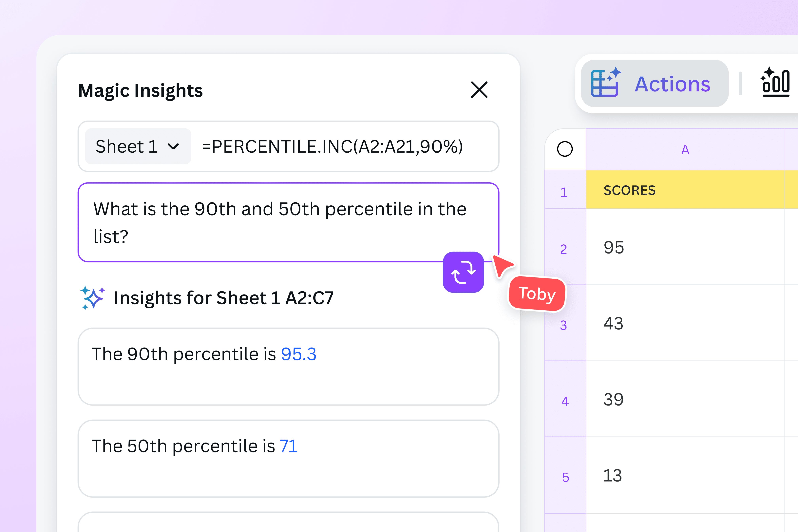Click the Sheet 1 chevron arrow
This screenshot has height=532, width=798.
coord(174,147)
